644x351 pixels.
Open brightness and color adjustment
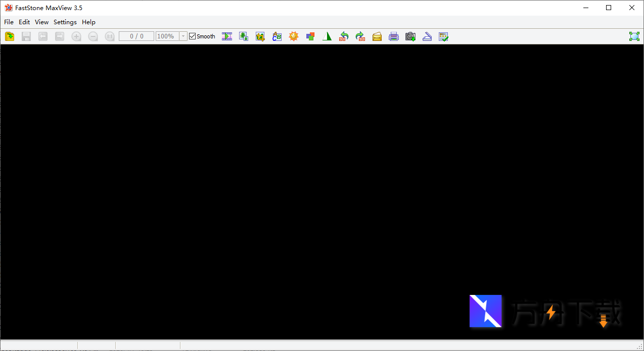[293, 36]
